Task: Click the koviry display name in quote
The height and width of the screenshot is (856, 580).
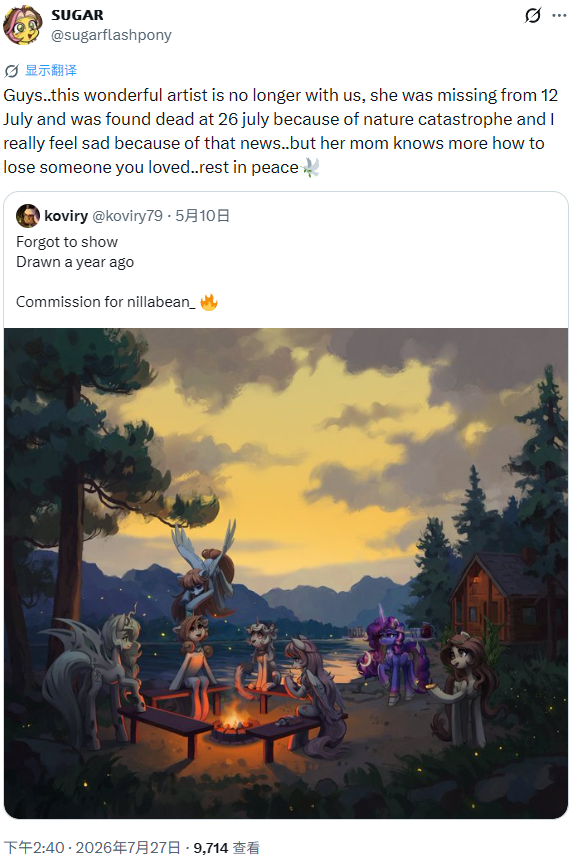Action: pyautogui.click(x=66, y=216)
